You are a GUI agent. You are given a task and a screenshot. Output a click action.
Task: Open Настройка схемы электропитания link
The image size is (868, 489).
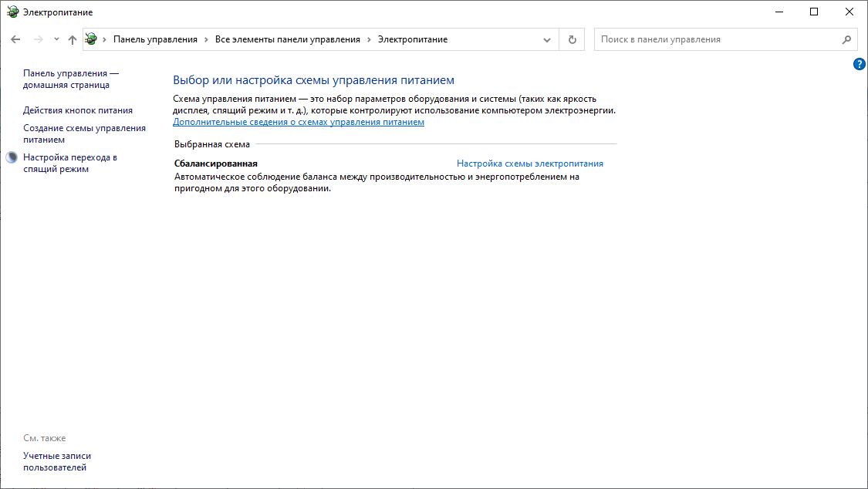coord(530,164)
